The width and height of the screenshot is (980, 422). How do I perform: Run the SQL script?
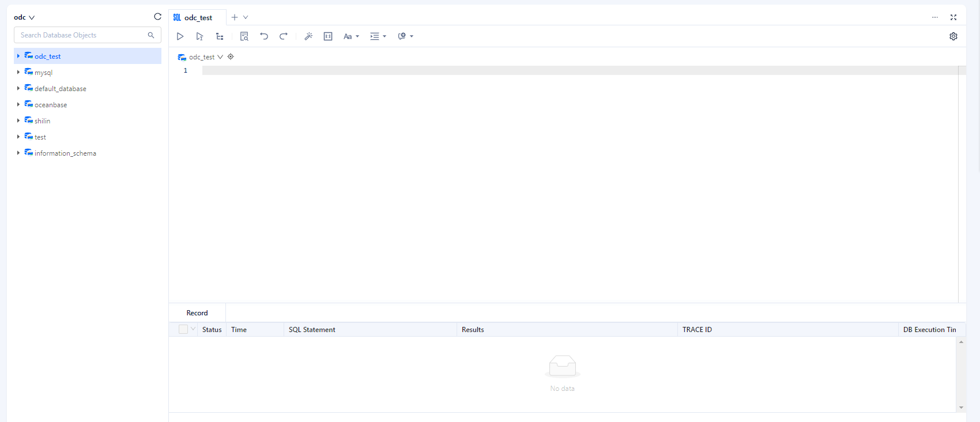(180, 36)
